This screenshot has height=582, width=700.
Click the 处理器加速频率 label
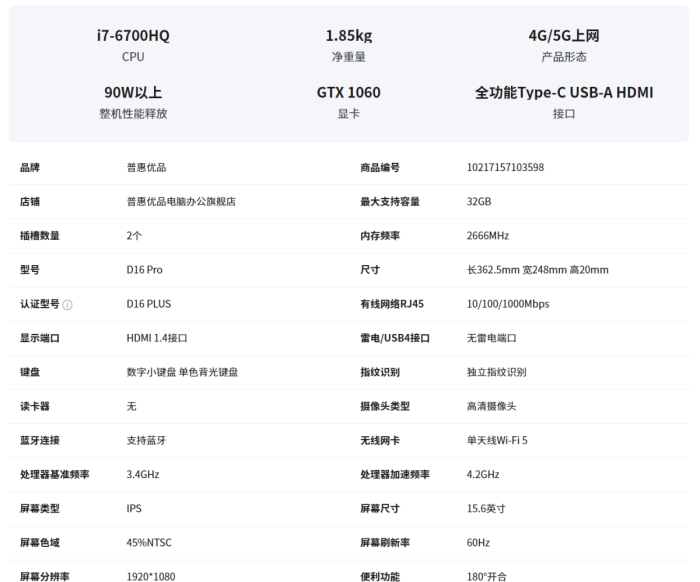(395, 474)
